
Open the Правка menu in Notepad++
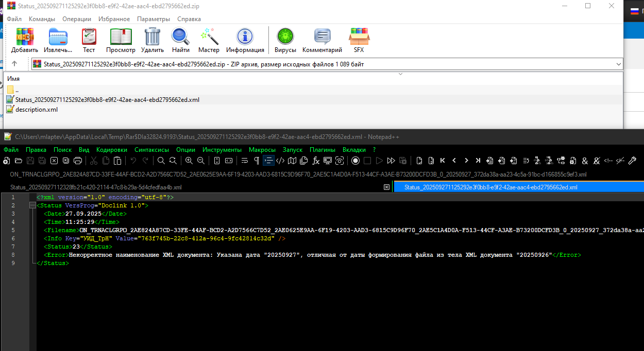point(36,149)
